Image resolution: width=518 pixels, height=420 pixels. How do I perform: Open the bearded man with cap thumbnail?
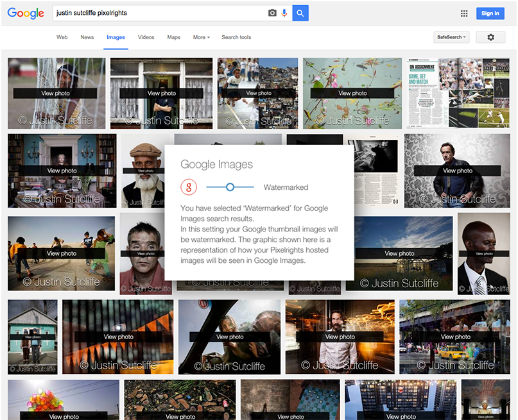coord(143,171)
